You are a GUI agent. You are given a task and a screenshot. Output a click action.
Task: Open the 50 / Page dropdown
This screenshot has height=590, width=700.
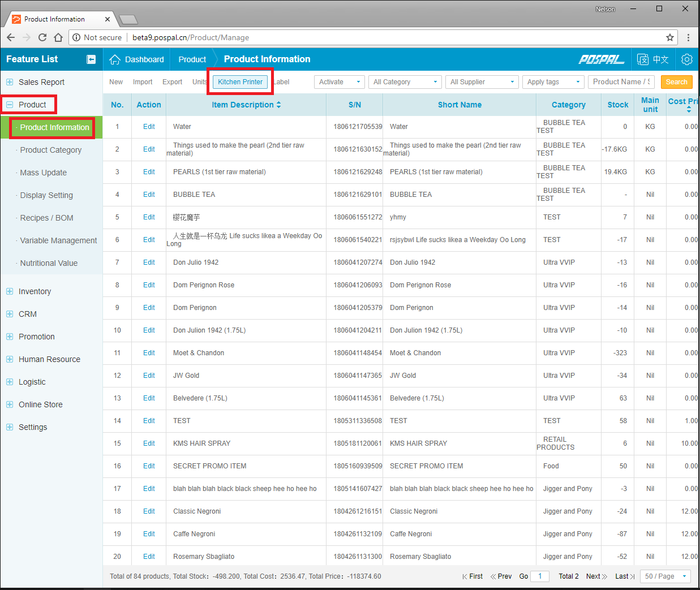click(x=665, y=576)
